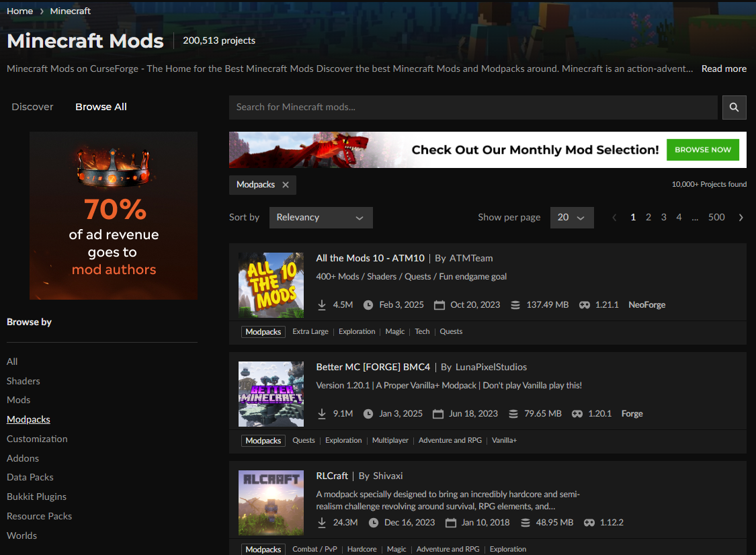This screenshot has width=756, height=555.
Task: Click game version controller icon on ATM10
Action: tap(585, 305)
